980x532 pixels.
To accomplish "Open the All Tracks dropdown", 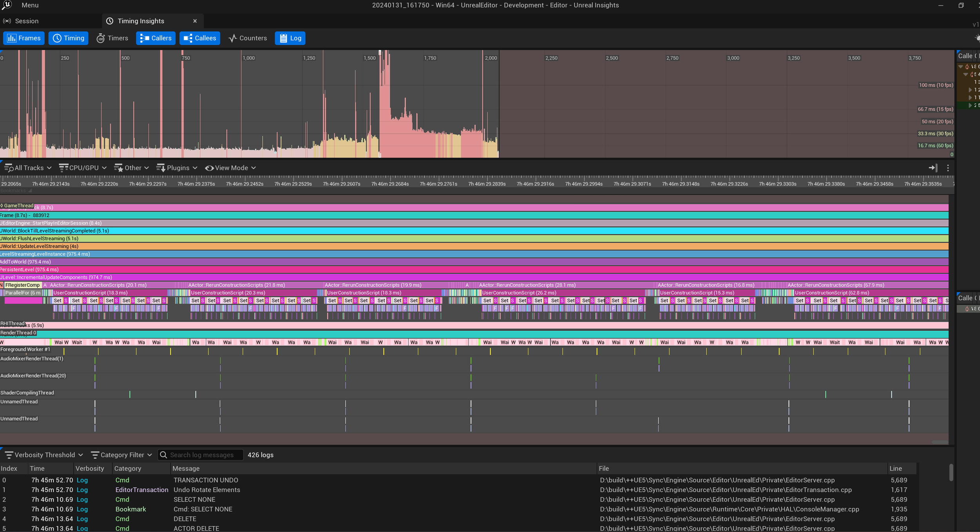I will click(x=28, y=168).
